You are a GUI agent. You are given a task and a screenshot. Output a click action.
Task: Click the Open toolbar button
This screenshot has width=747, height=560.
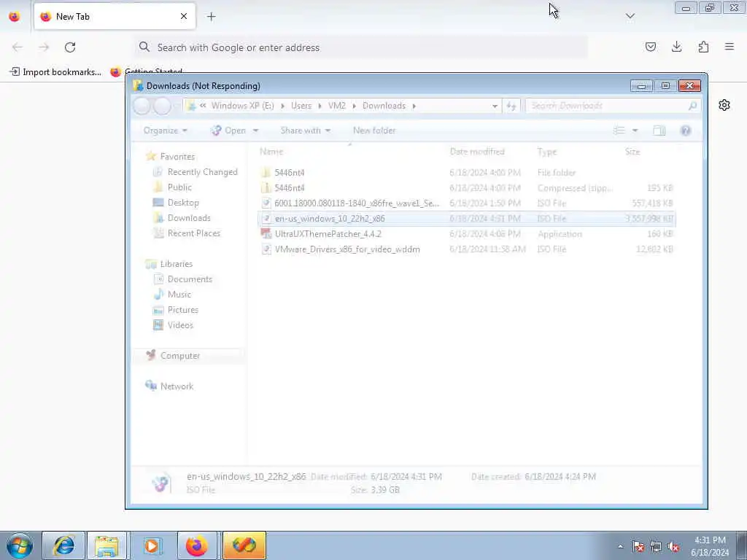229,131
